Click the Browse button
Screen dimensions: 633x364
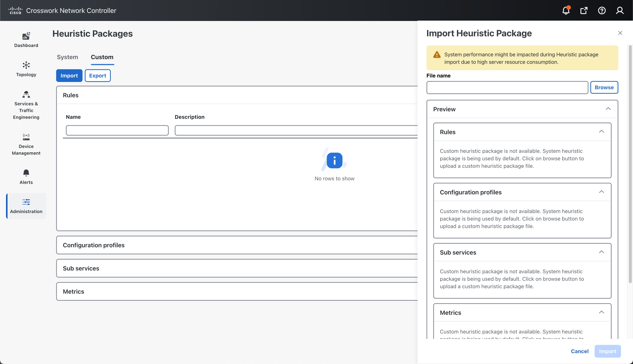604,87
